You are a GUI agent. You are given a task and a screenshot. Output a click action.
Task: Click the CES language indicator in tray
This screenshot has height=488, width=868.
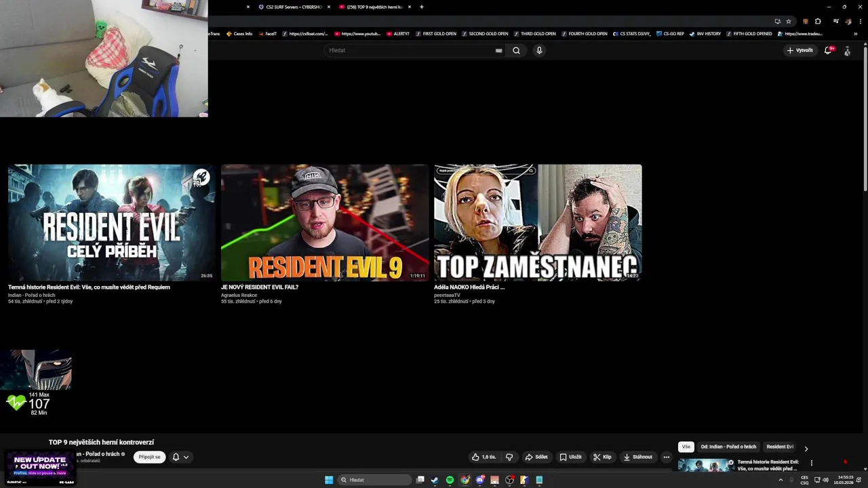click(804, 480)
